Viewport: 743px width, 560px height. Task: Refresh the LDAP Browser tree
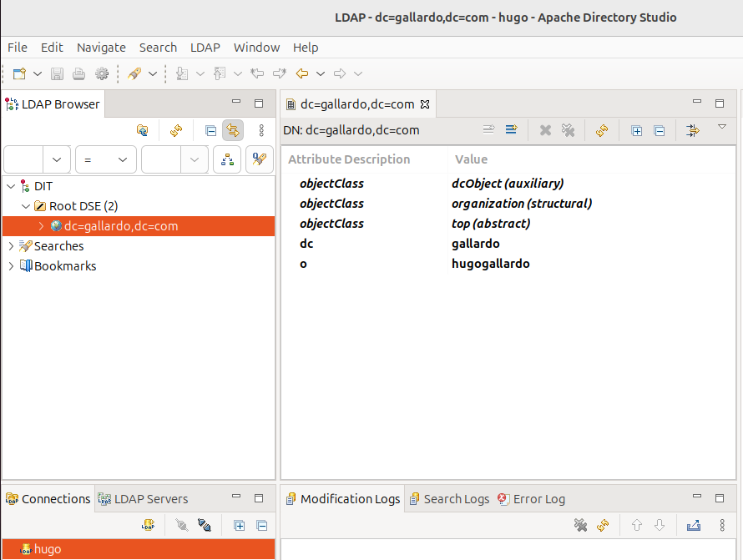(x=176, y=130)
